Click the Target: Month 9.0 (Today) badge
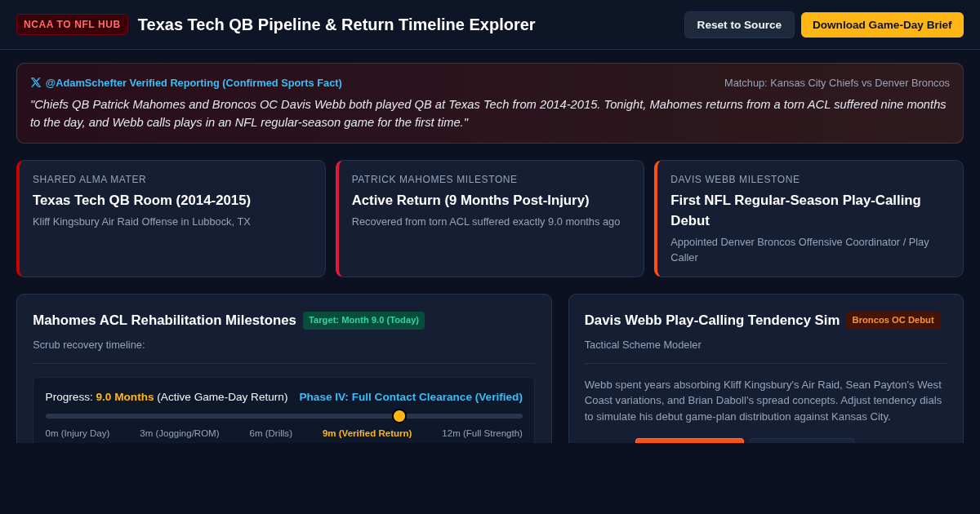Screen dimensions: 980x514 point(363,321)
